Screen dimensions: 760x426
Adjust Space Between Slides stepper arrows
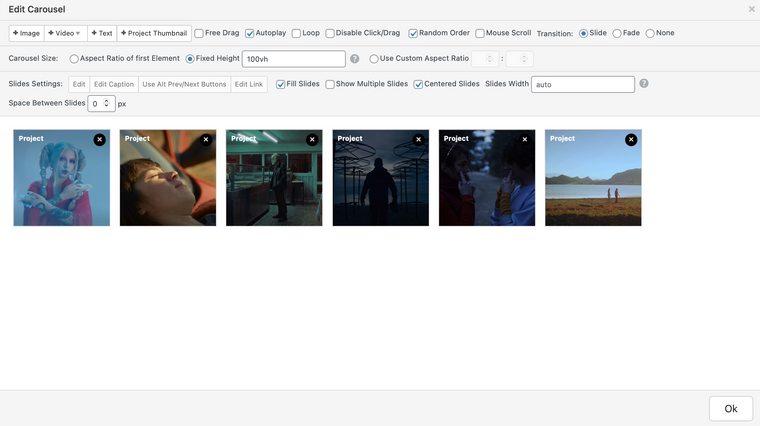pyautogui.click(x=106, y=103)
